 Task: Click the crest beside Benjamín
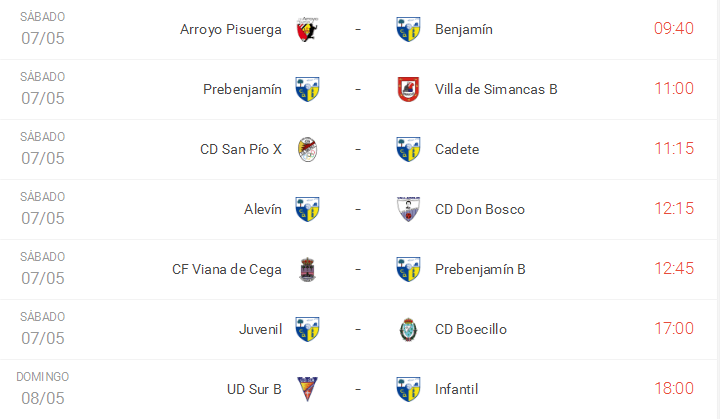pos(407,29)
